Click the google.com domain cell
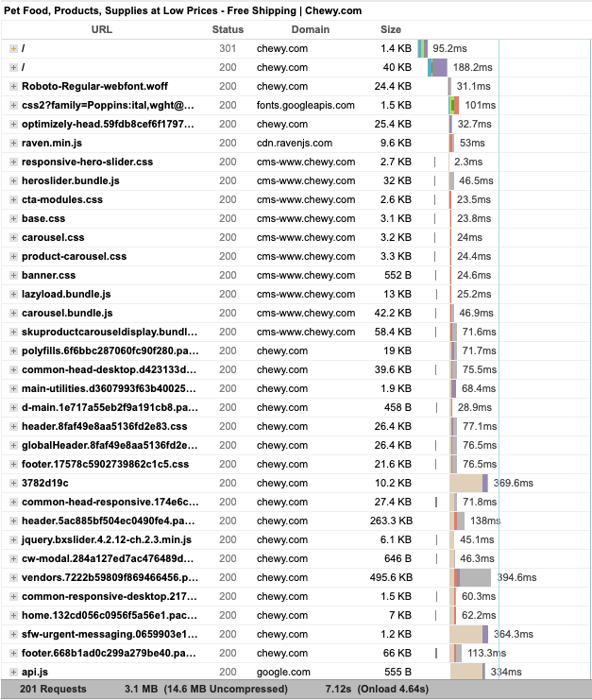592x700 pixels. point(283,673)
